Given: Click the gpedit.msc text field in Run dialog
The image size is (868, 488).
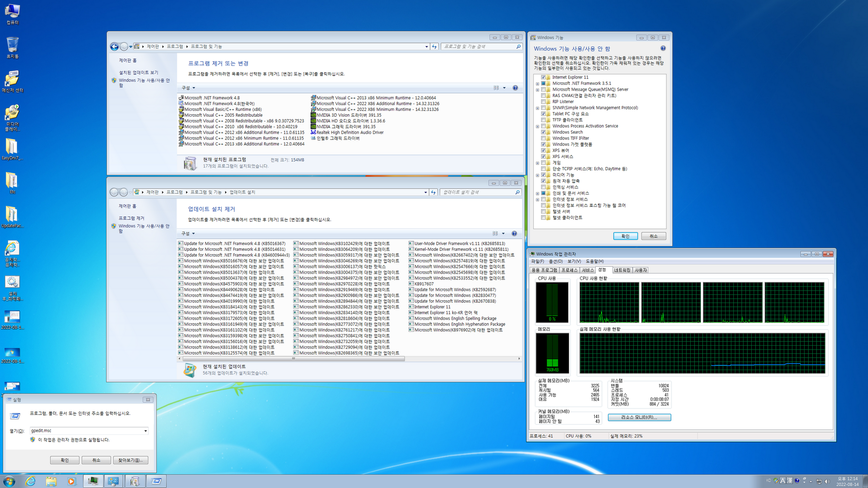Looking at the screenshot, I should tap(89, 430).
